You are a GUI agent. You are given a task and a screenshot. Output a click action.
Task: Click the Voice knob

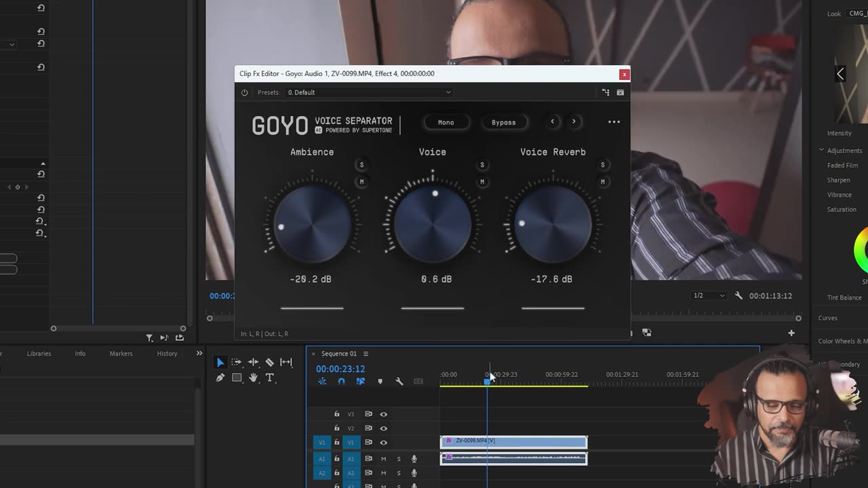tap(433, 224)
